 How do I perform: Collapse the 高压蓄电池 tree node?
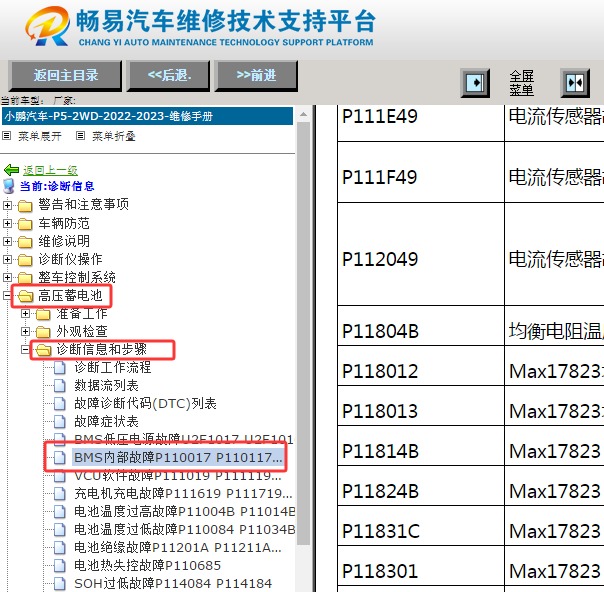pos(7,295)
